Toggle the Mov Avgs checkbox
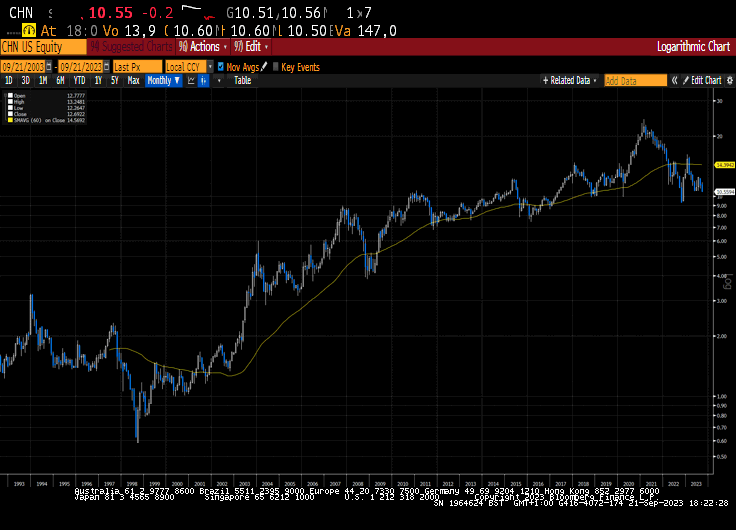This screenshot has height=530, width=736. pos(221,67)
